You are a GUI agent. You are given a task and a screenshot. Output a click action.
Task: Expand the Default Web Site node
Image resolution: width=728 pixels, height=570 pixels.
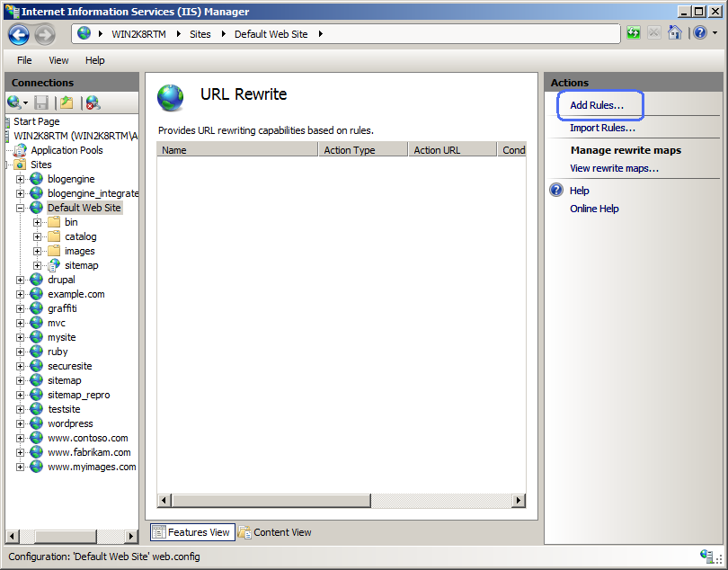(x=19, y=208)
